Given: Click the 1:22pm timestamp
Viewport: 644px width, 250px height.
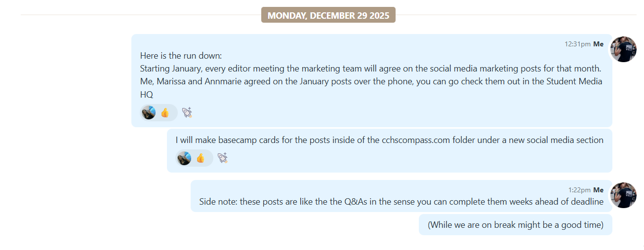Looking at the screenshot, I should pyautogui.click(x=579, y=190).
